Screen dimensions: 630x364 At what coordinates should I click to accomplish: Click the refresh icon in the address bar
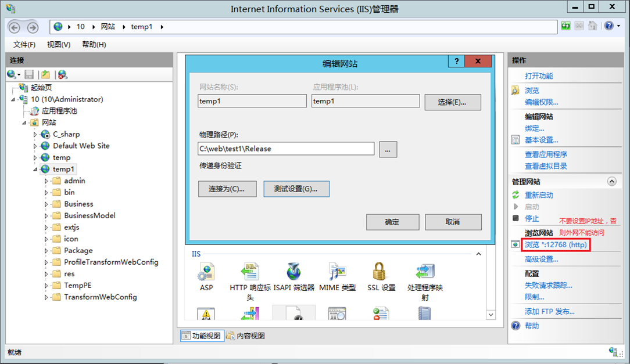tap(565, 26)
